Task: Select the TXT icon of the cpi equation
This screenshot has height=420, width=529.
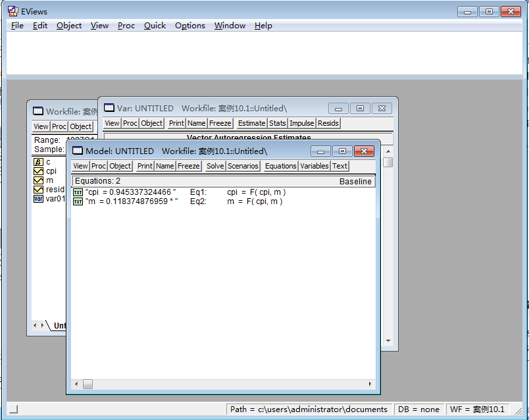Action: click(x=78, y=192)
